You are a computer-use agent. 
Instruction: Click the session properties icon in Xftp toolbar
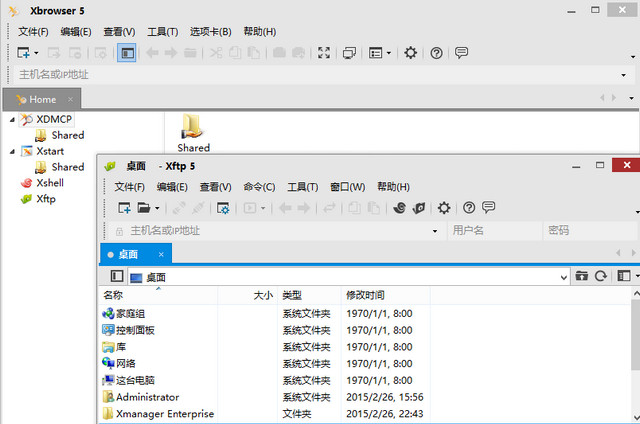223,208
